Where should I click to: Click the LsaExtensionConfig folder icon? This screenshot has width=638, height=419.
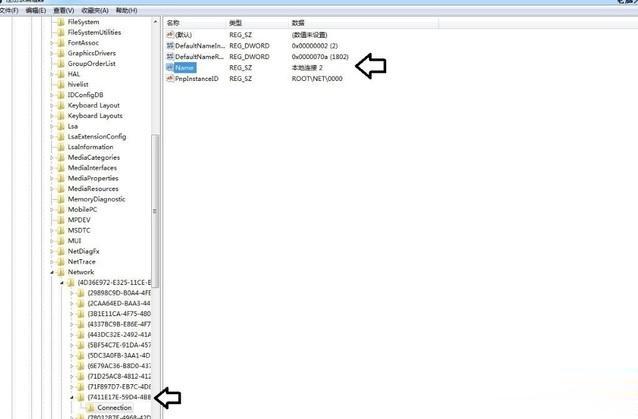coord(61,137)
